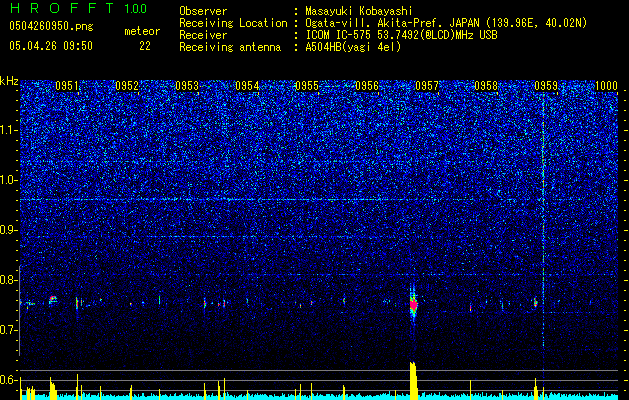
Task: Click the 0953 time marker
Action: click(x=187, y=86)
